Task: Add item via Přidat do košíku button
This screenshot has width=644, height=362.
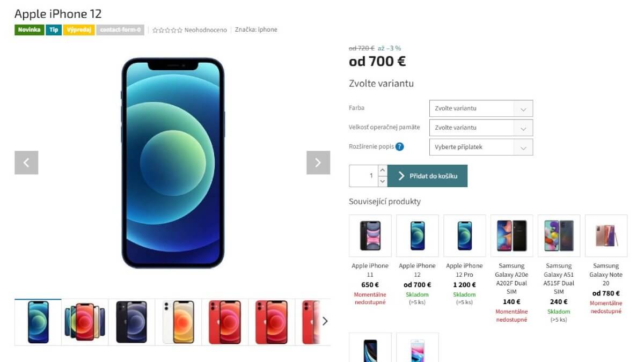Action: point(427,176)
